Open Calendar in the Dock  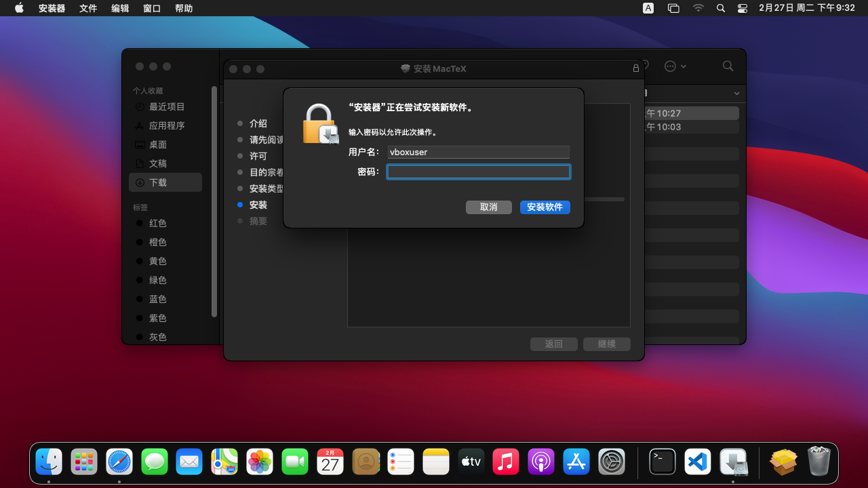tap(330, 462)
